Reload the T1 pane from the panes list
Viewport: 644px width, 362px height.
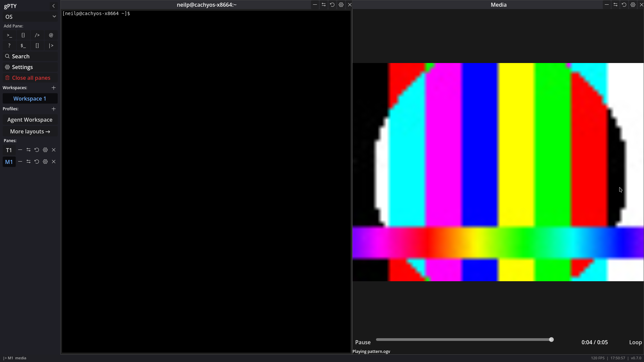tap(37, 150)
